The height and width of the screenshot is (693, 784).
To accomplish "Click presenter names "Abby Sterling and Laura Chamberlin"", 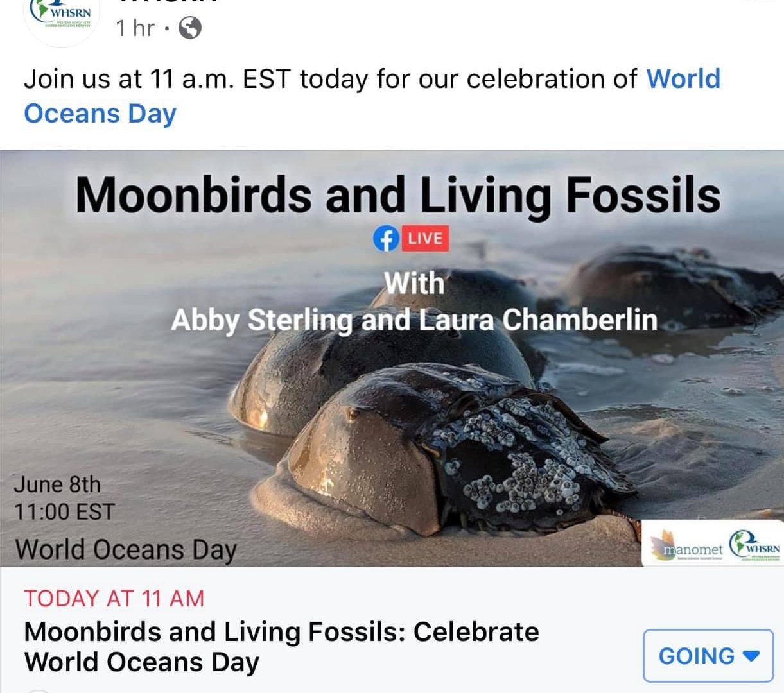I will pyautogui.click(x=414, y=320).
